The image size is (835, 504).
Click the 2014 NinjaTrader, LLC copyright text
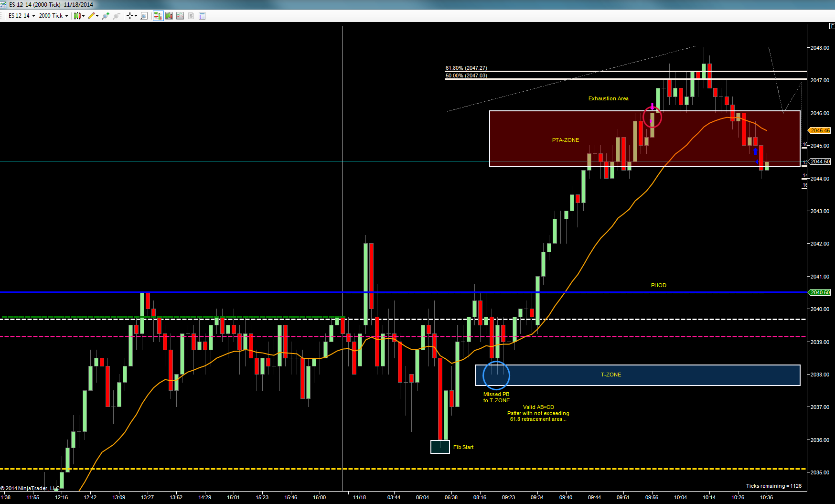click(x=30, y=488)
